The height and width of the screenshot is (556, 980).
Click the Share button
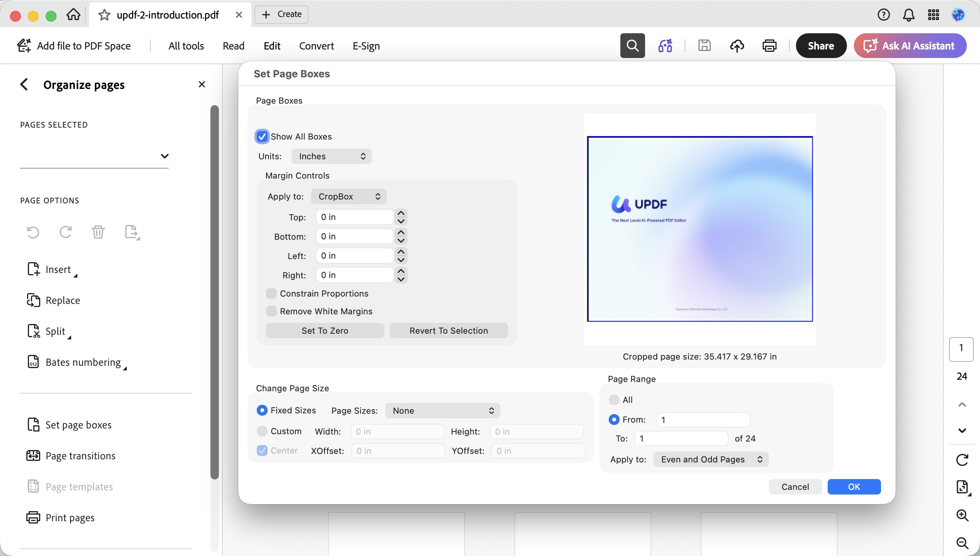pyautogui.click(x=821, y=46)
